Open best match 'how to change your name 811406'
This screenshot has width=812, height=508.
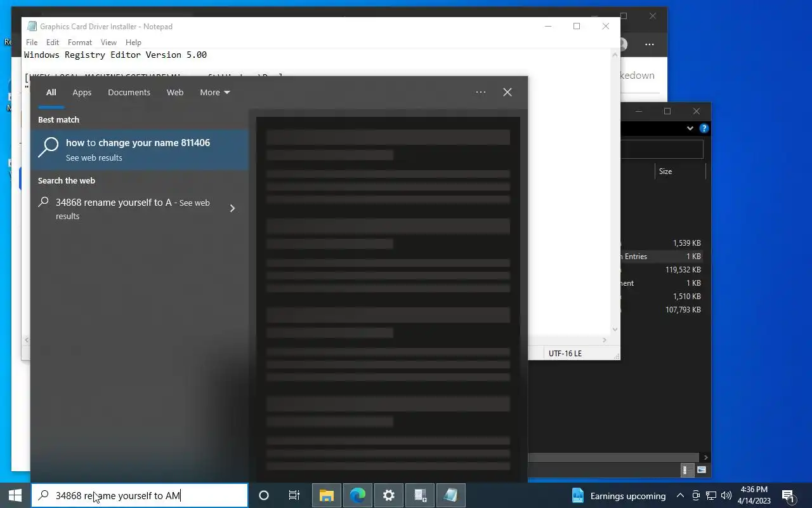(140, 149)
